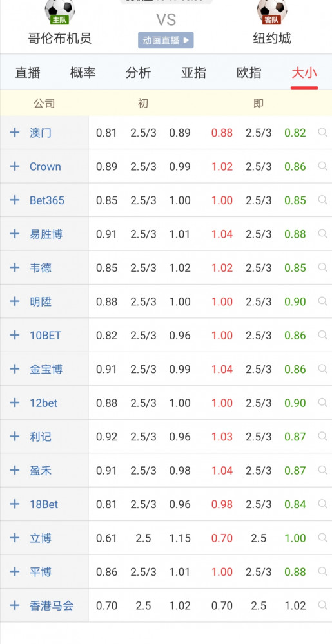Click the 初 column header

coord(143,103)
